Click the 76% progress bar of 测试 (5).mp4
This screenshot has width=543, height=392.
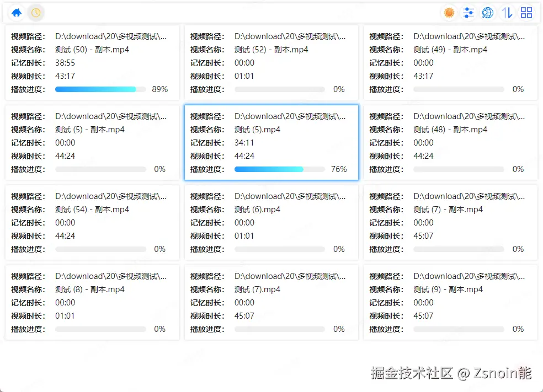click(x=279, y=169)
